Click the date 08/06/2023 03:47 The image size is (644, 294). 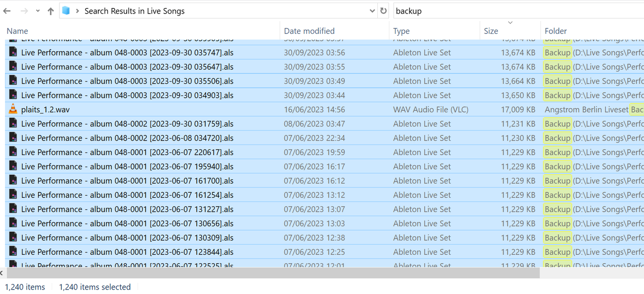[314, 124]
